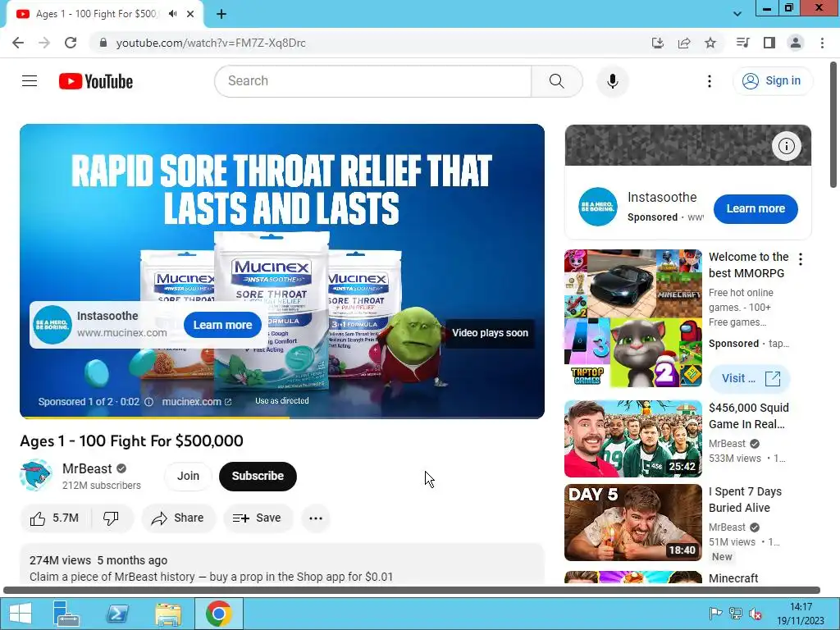Mute the tab via speaker icon
The image size is (840, 630).
click(172, 14)
